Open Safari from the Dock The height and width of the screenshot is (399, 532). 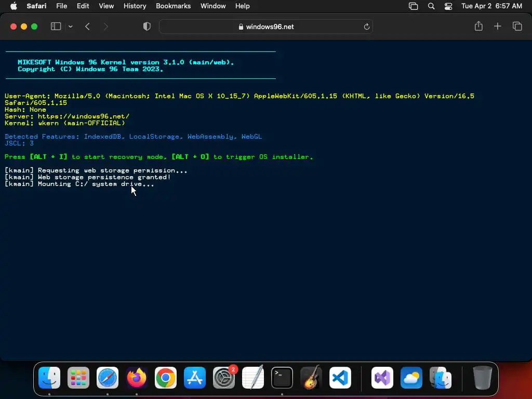click(108, 378)
